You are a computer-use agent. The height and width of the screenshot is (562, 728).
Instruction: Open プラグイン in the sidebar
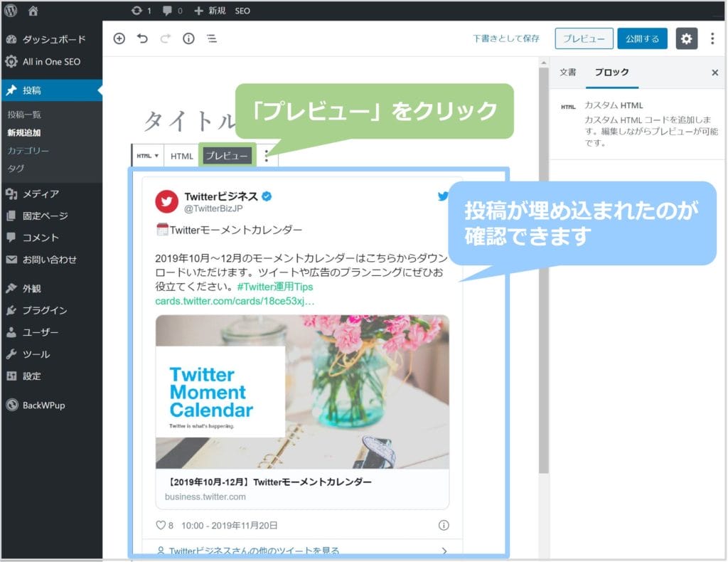(x=51, y=310)
